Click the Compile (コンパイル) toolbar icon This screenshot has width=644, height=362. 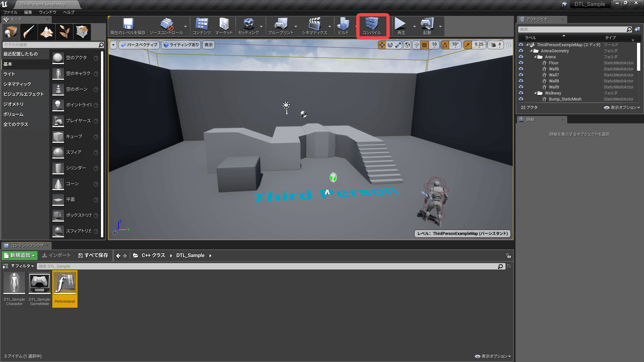click(x=372, y=25)
